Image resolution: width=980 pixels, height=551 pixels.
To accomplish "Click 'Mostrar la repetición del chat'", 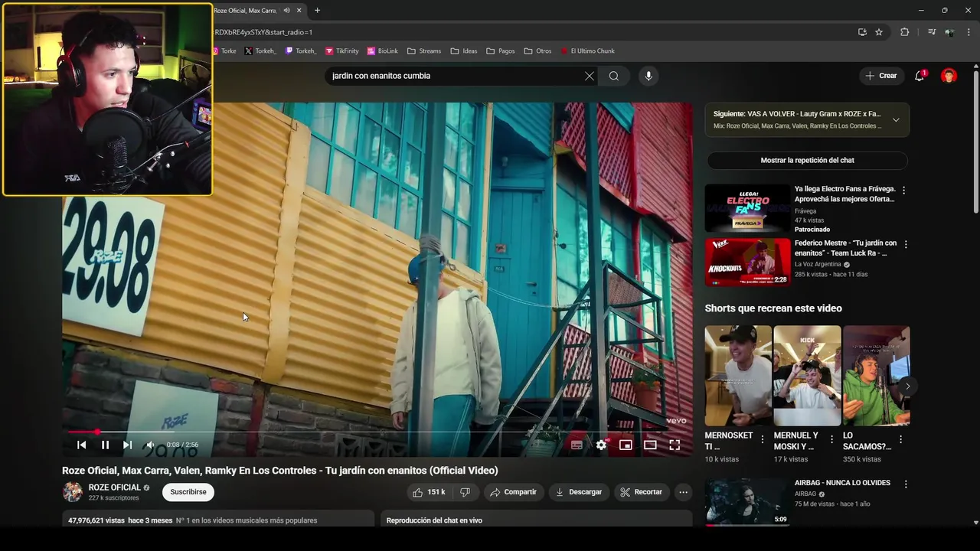I will [807, 160].
